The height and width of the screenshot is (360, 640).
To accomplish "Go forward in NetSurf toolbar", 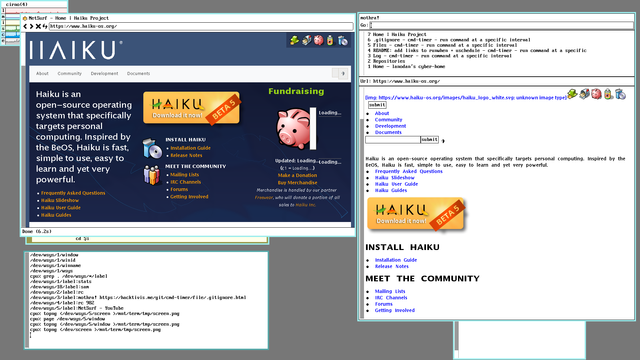I will (x=31, y=26).
